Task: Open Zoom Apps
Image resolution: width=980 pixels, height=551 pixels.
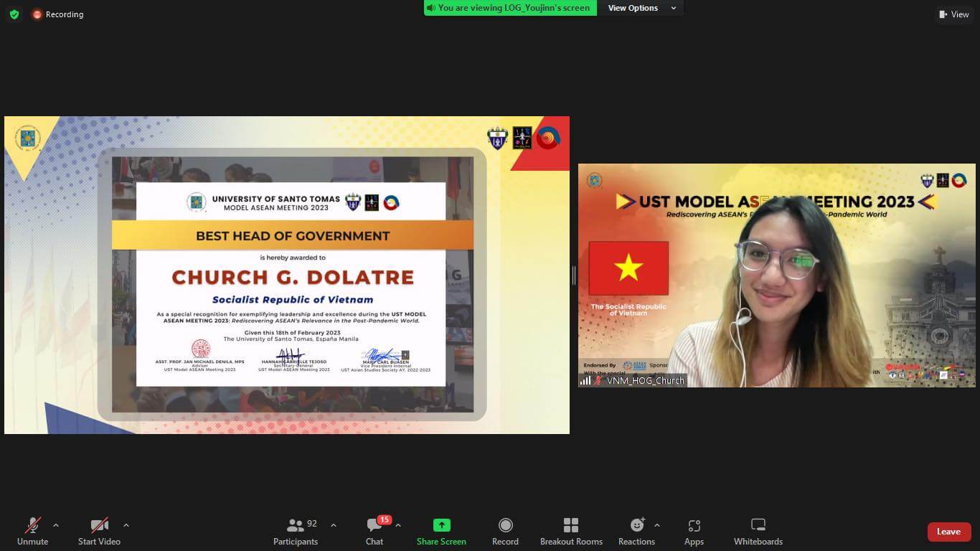Action: pyautogui.click(x=694, y=532)
